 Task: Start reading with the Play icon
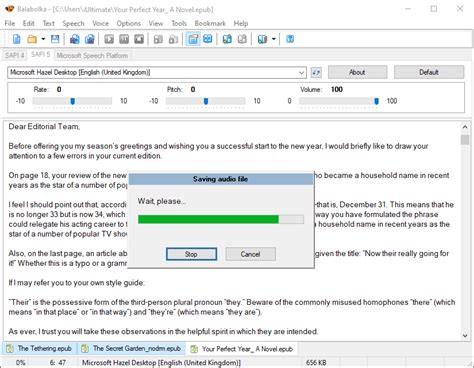click(109, 39)
